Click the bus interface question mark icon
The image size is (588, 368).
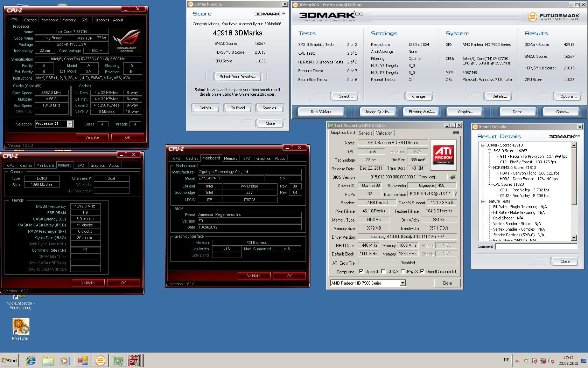pyautogui.click(x=456, y=194)
